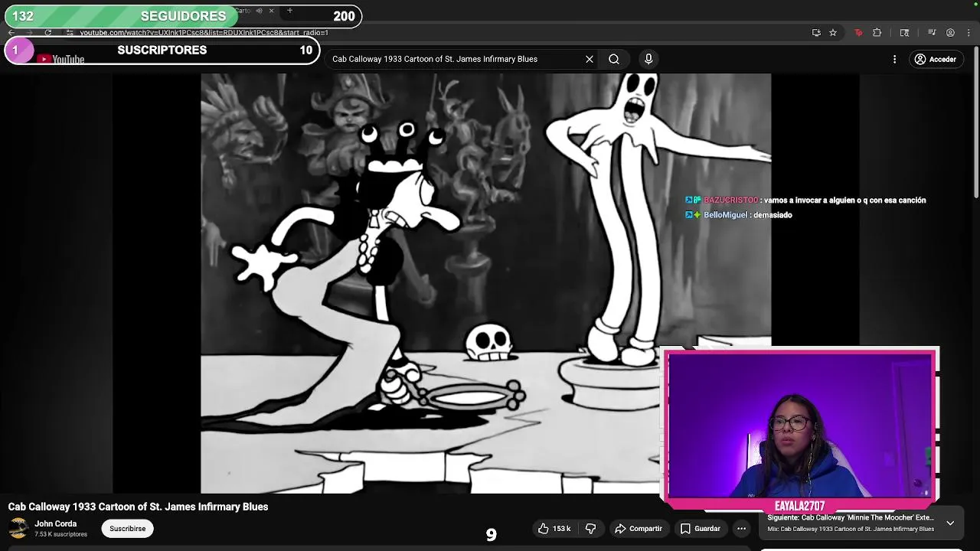This screenshot has width=980, height=551.
Task: Open YouTube settings three-dot menu
Action: click(894, 59)
